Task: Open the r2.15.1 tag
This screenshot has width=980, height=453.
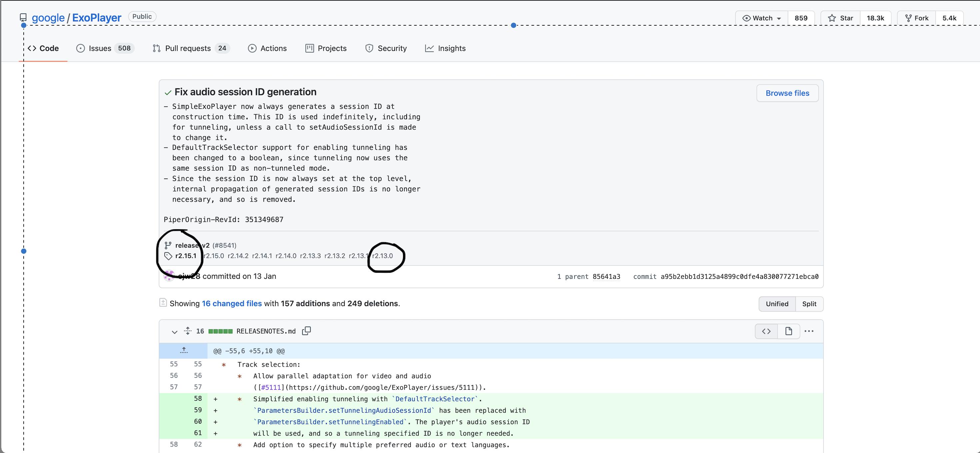Action: click(186, 256)
